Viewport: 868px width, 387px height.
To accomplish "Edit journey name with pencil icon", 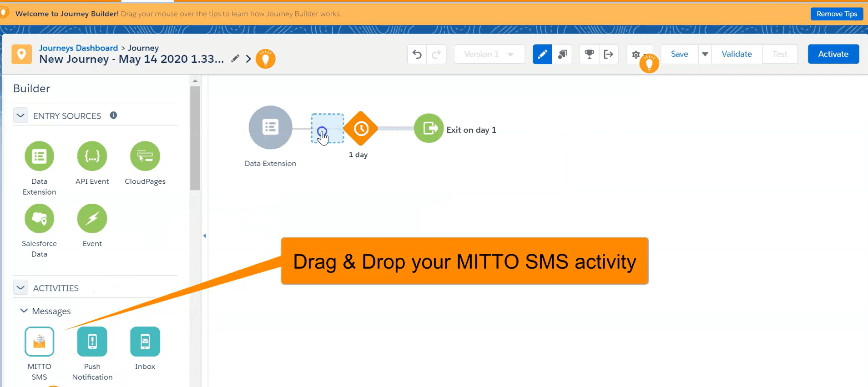I will pos(235,59).
